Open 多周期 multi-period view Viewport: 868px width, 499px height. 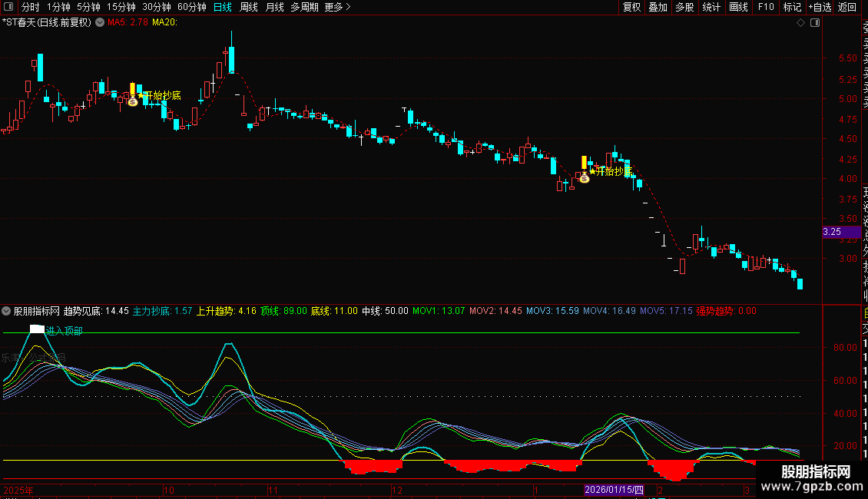coord(304,7)
